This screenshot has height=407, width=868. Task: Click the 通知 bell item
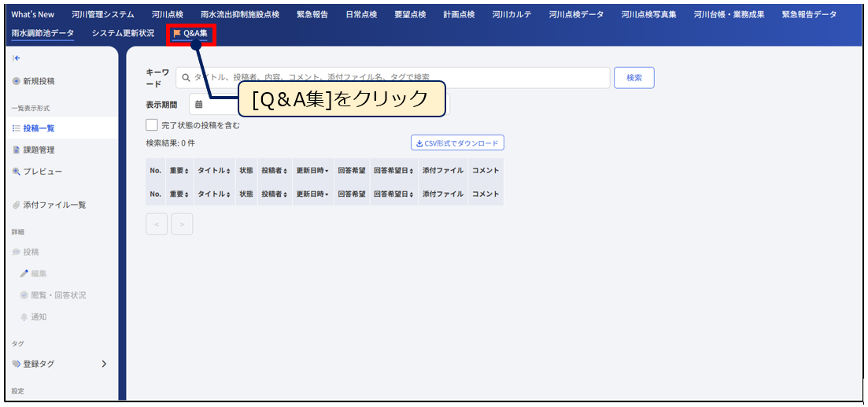(33, 317)
